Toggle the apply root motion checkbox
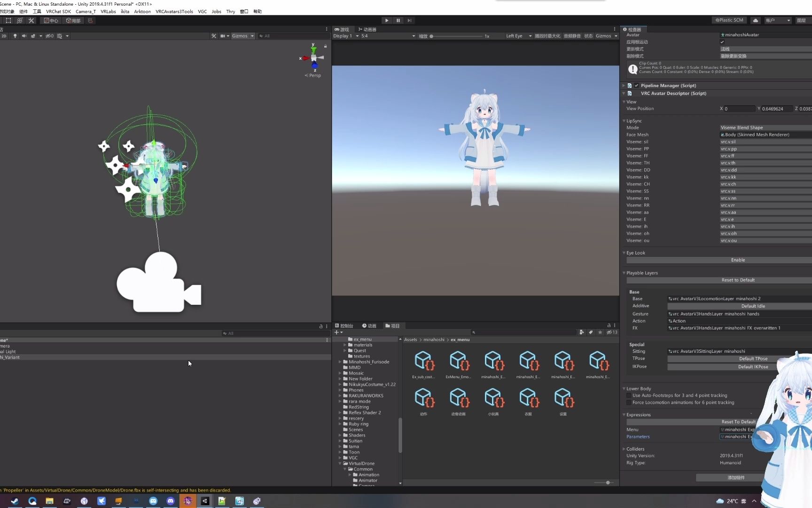Image resolution: width=812 pixels, height=508 pixels. tap(722, 42)
